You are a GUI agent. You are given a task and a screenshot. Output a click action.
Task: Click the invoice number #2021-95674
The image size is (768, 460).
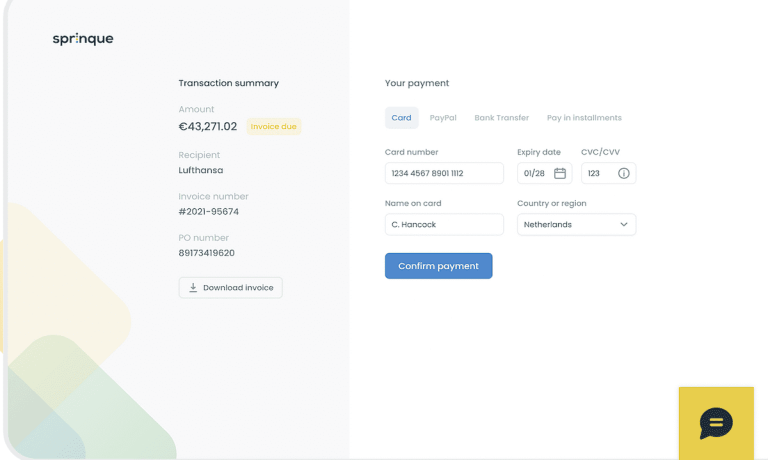coord(208,212)
